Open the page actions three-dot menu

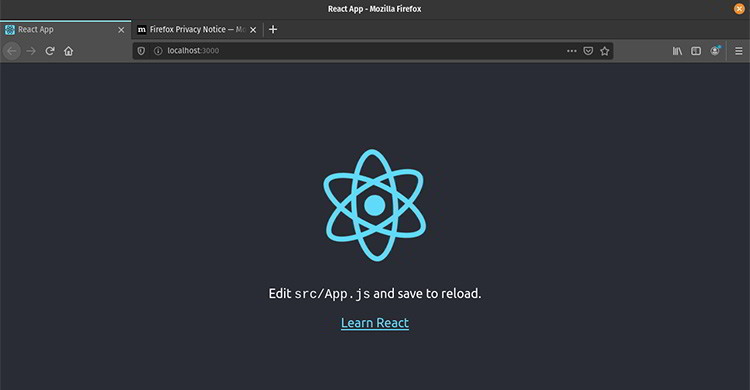pos(572,51)
